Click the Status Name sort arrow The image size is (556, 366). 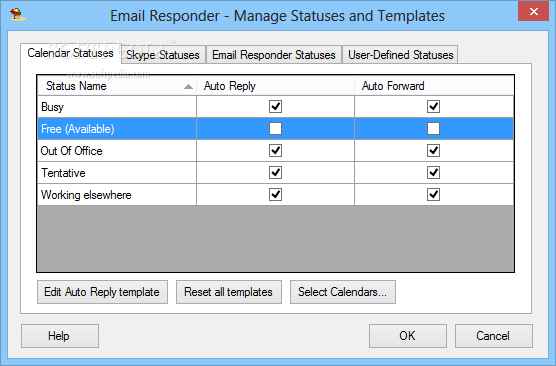(188, 87)
